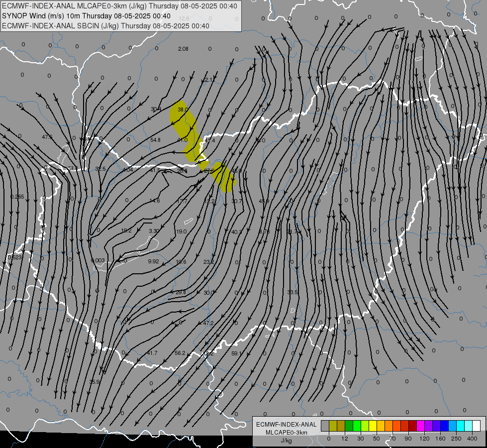Click the map value 41.7
This screenshot has width=487, height=448.
(x=152, y=353)
